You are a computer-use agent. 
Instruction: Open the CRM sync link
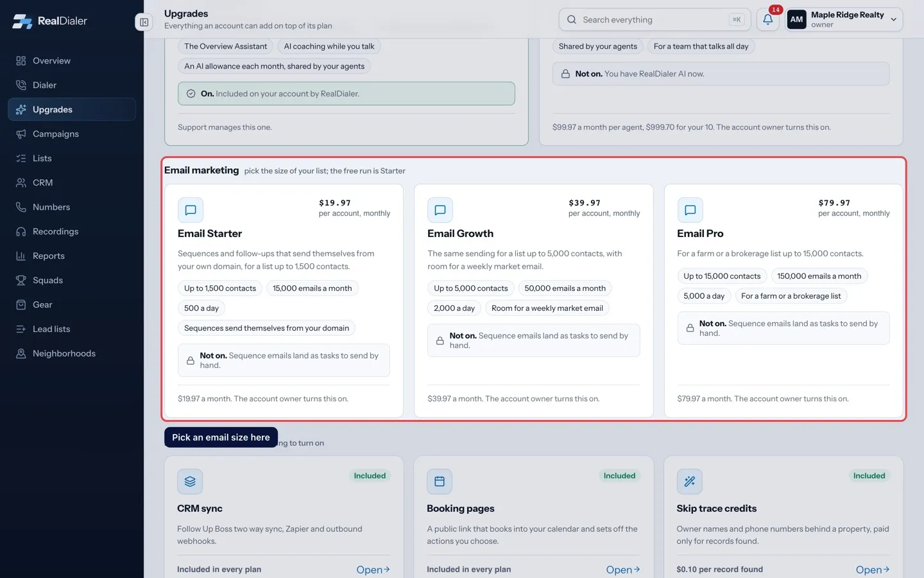(373, 570)
